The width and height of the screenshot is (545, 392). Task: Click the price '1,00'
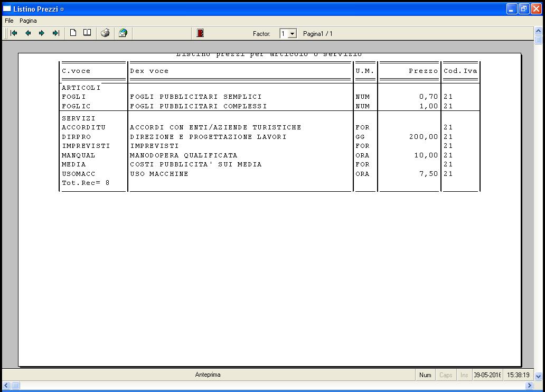(x=429, y=106)
